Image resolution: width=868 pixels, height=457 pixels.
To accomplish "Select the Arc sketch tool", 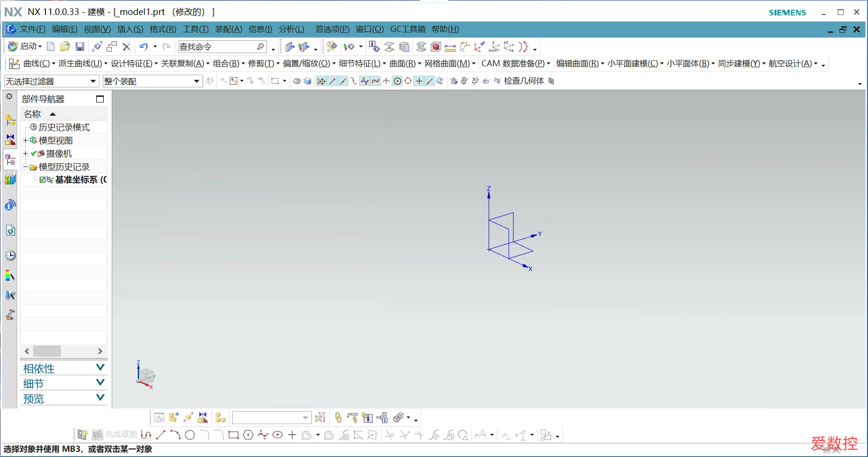I will click(175, 435).
